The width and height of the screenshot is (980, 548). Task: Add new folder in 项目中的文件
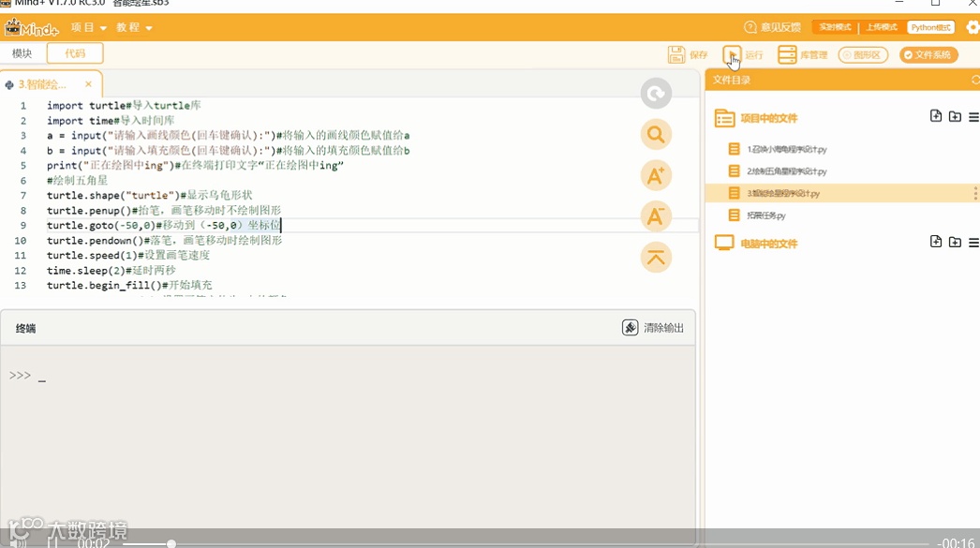point(955,116)
